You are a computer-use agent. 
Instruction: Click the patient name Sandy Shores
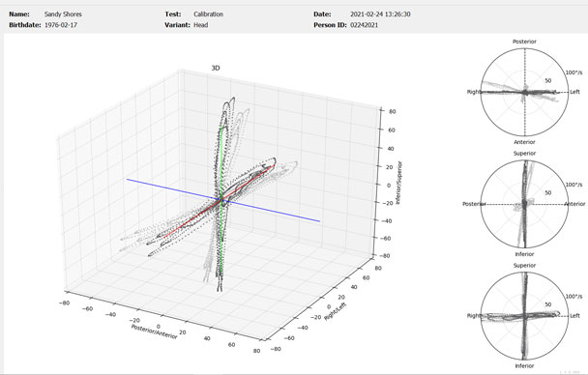point(63,14)
